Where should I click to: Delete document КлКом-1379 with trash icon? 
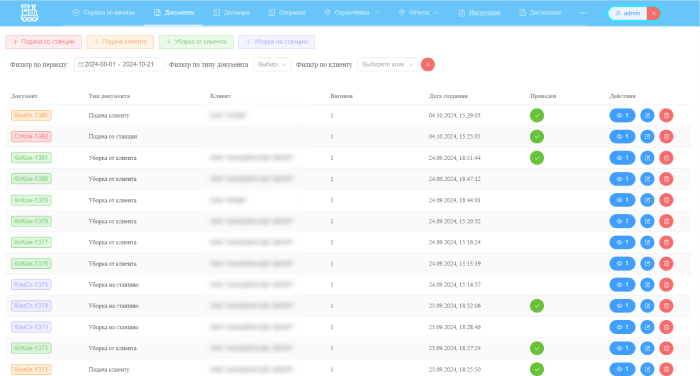tap(666, 200)
